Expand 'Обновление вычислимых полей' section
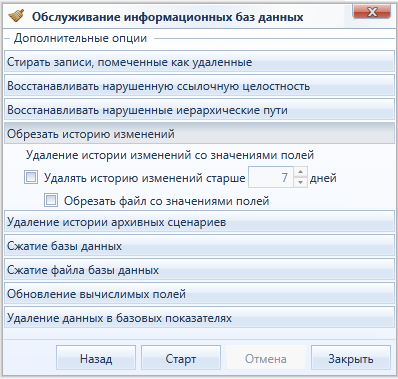 [x=199, y=294]
